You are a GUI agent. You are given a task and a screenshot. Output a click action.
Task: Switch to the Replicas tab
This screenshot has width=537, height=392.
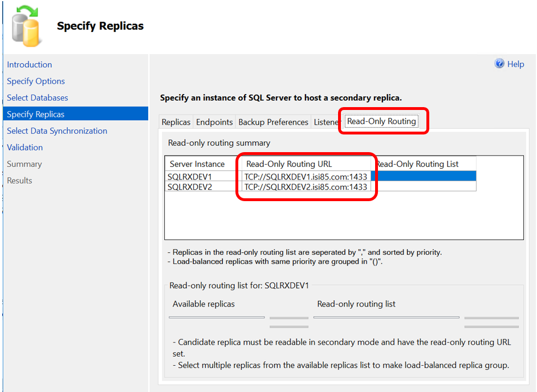[176, 122]
